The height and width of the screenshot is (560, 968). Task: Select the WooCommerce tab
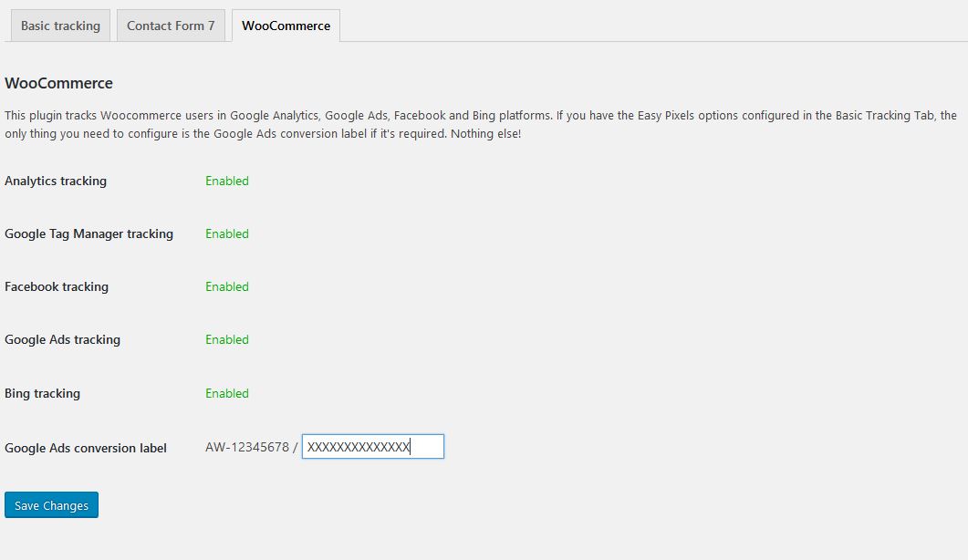pyautogui.click(x=286, y=26)
